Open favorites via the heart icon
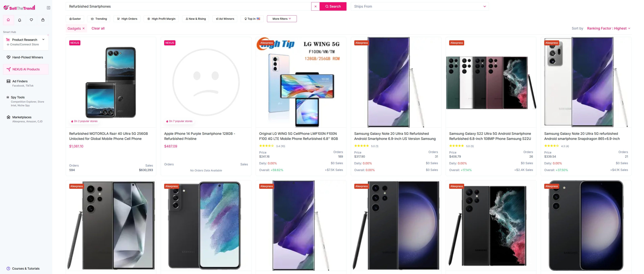644x274 pixels. [x=31, y=20]
